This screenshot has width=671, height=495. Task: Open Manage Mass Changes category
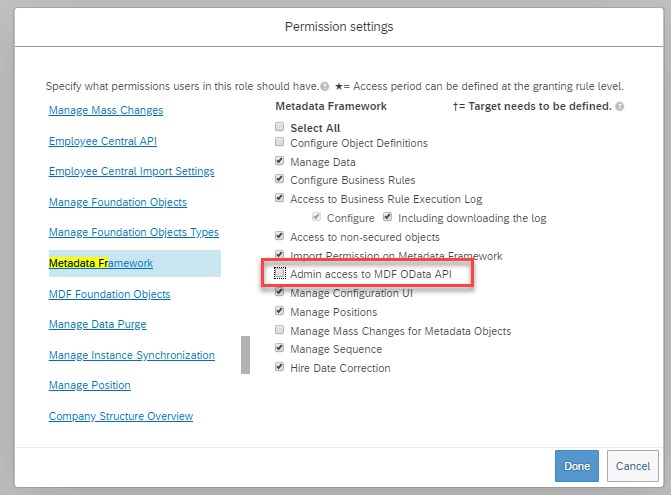click(106, 110)
